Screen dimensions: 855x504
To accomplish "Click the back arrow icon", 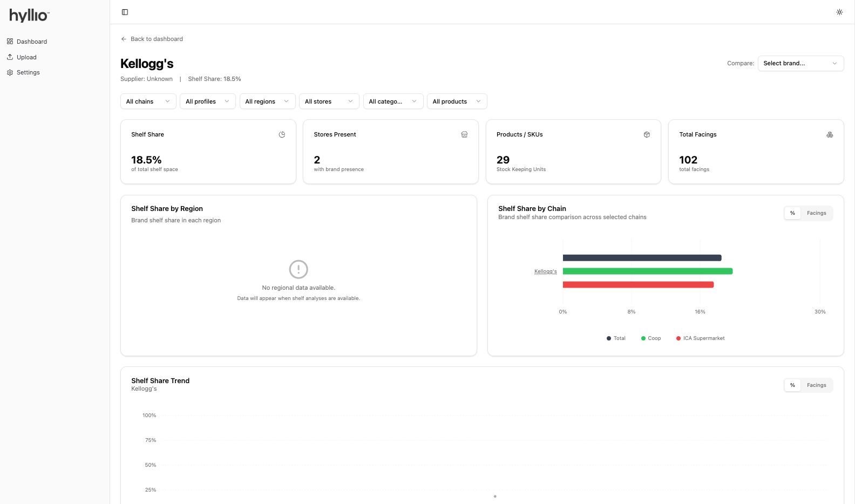I will [124, 39].
